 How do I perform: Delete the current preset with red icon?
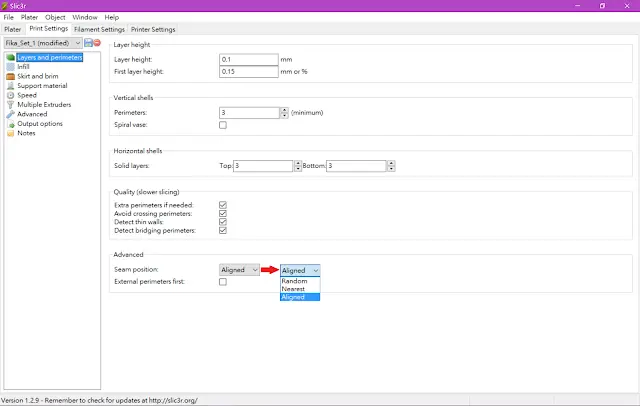pyautogui.click(x=97, y=42)
